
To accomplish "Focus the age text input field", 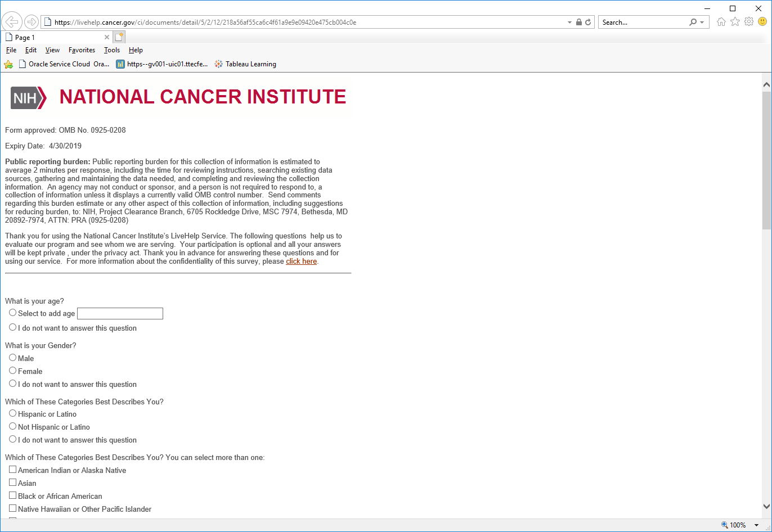I will [x=120, y=313].
